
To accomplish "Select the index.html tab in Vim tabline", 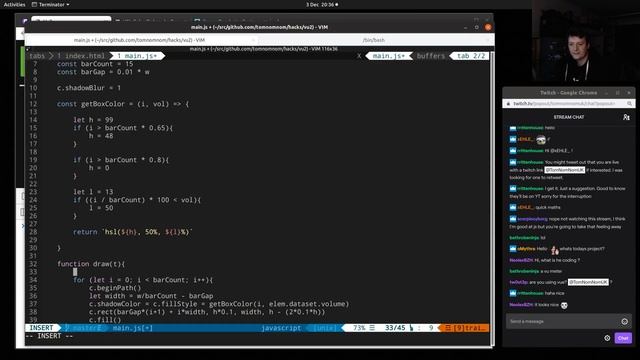I will [81, 56].
